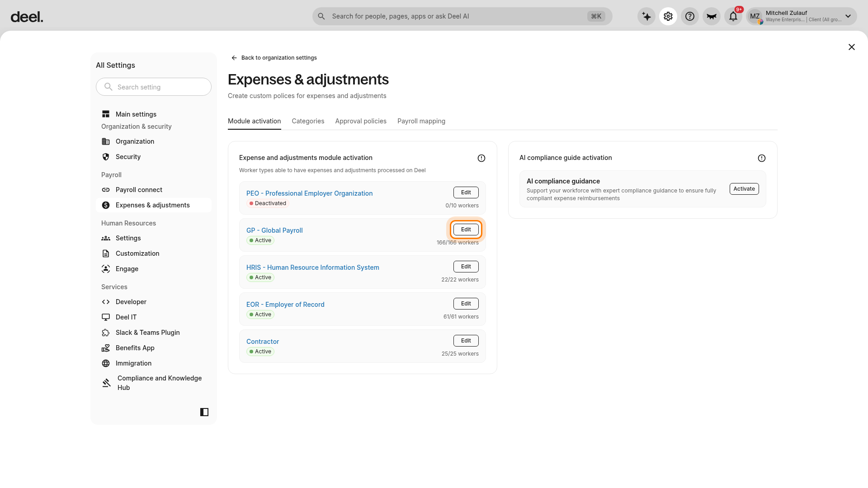Viewport: 868px width, 488px height.
Task: Click global search bar for Deel AI
Action: tap(462, 16)
